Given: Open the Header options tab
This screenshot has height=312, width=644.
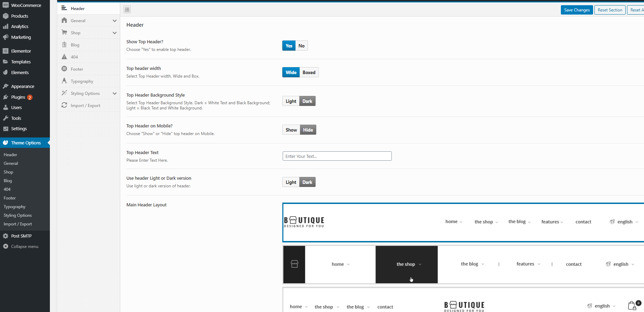Looking at the screenshot, I should pos(88,8).
